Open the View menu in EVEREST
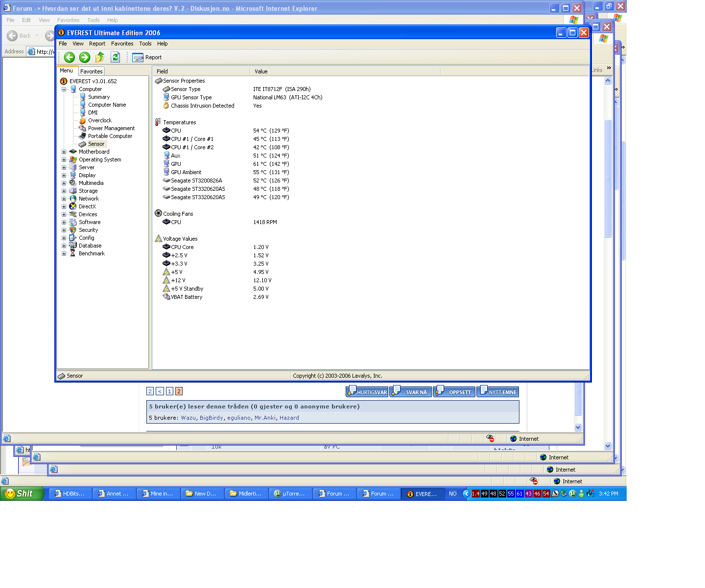The width and height of the screenshot is (705, 588). (78, 44)
